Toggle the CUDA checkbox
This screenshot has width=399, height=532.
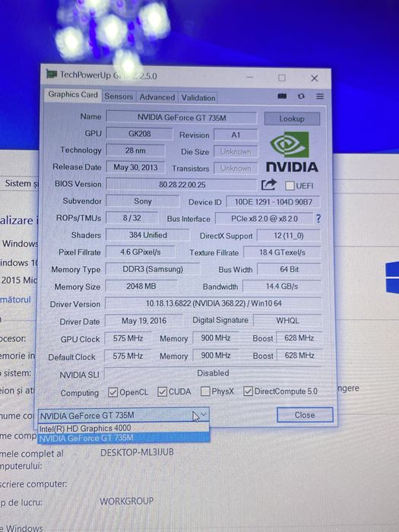(x=162, y=392)
